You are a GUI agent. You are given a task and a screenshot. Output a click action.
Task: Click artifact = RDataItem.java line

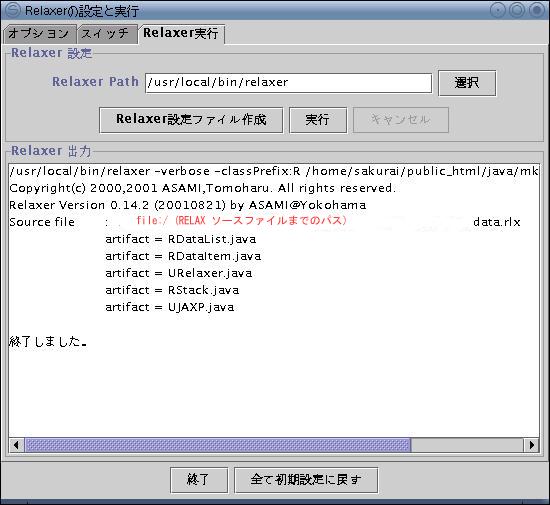183,256
